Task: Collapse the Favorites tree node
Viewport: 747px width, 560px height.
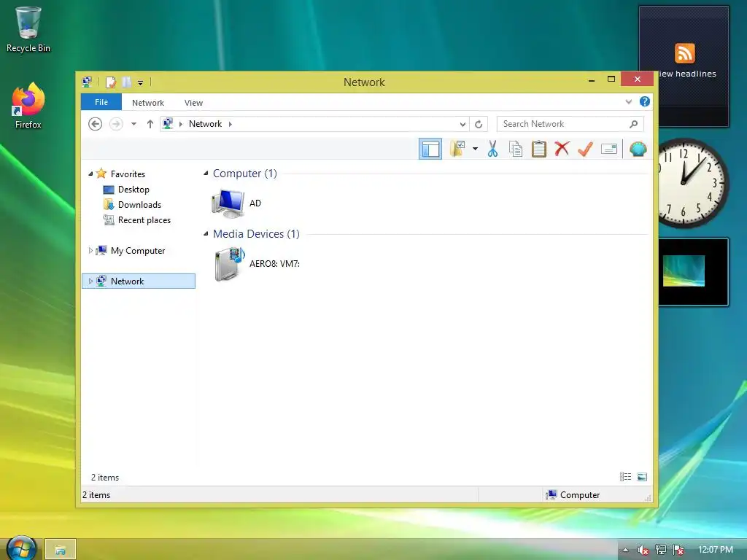Action: tap(90, 174)
